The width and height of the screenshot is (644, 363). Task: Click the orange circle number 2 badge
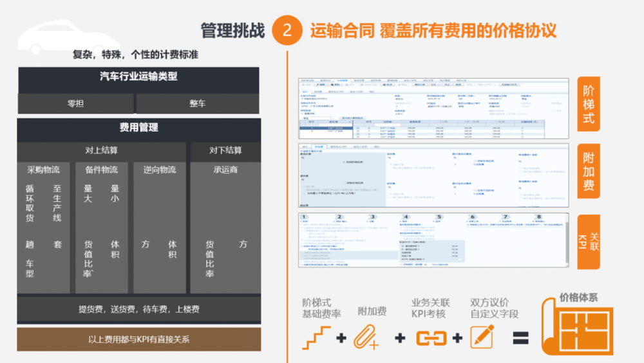point(287,30)
